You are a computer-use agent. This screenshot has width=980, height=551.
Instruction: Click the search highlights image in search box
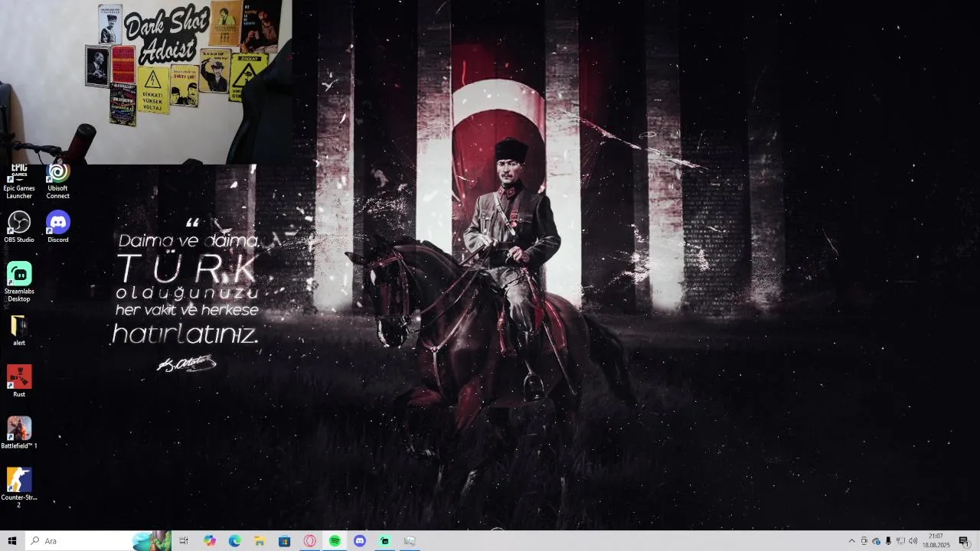pos(152,541)
